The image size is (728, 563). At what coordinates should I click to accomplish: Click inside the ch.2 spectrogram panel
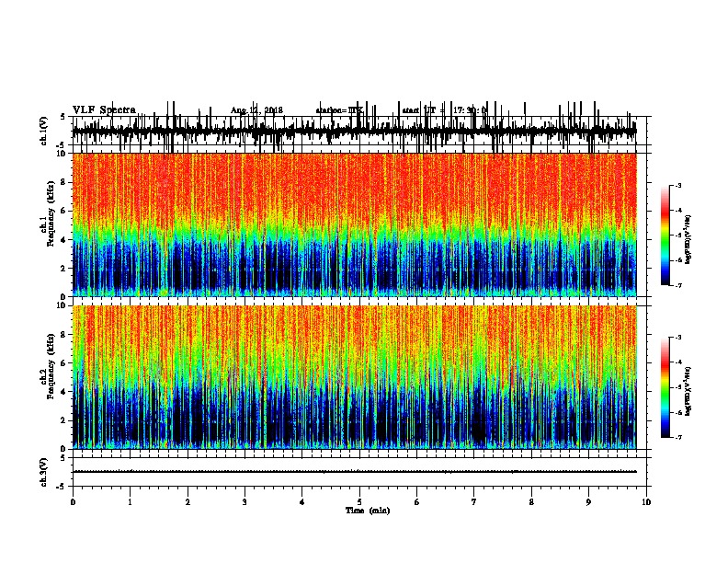355,377
